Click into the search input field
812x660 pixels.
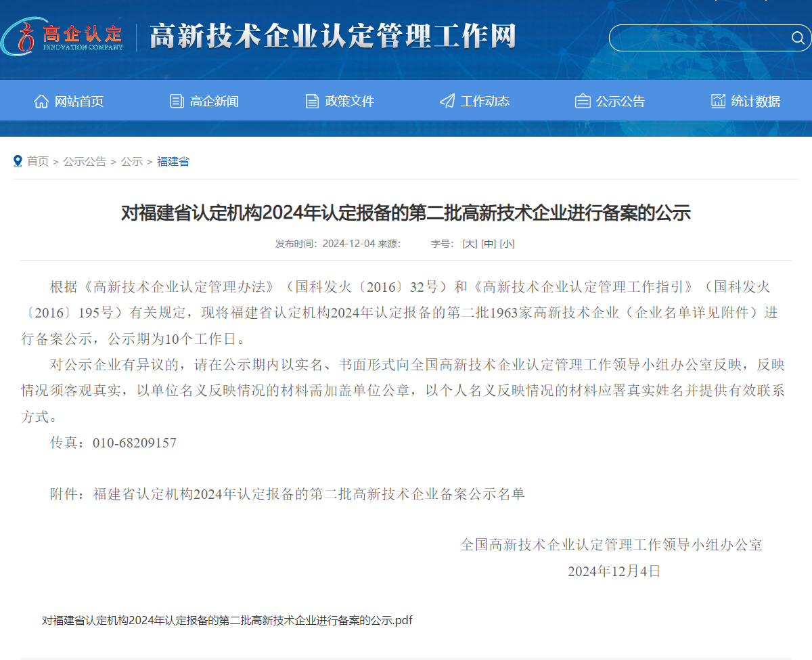[x=697, y=38]
